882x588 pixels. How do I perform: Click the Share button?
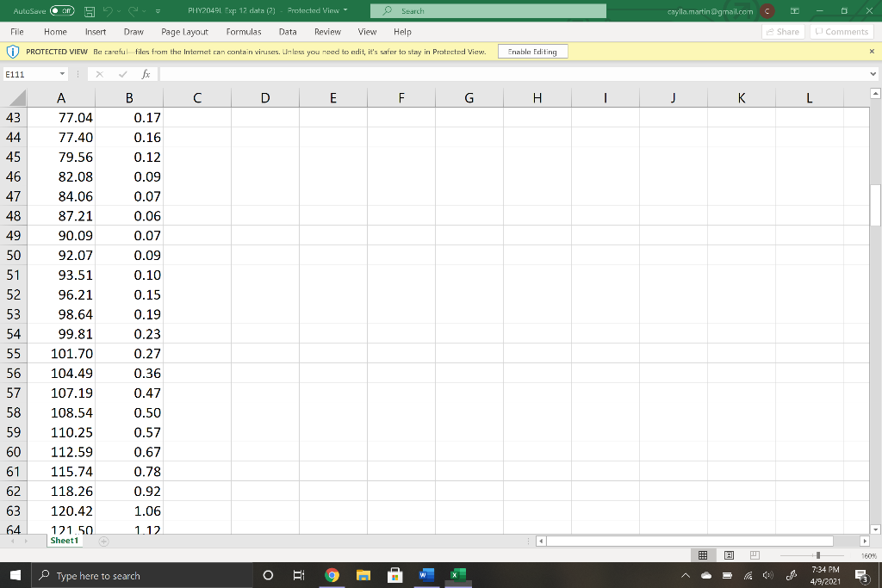pos(783,32)
